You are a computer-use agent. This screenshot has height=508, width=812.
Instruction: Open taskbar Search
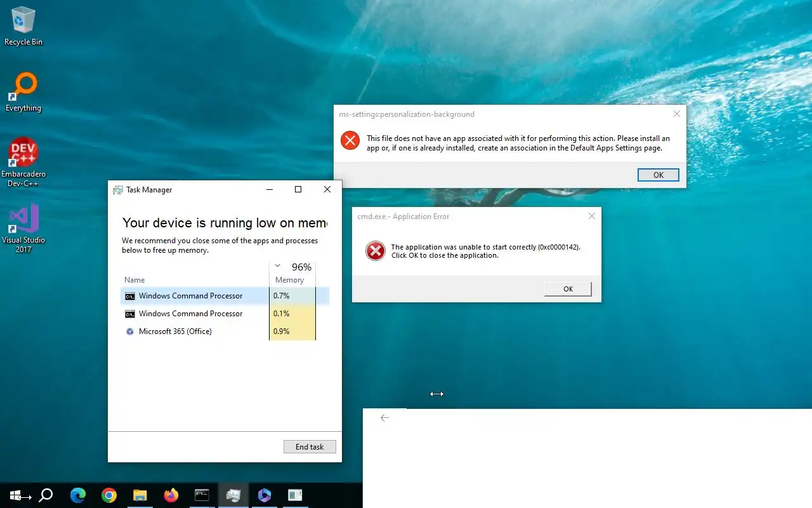[46, 495]
